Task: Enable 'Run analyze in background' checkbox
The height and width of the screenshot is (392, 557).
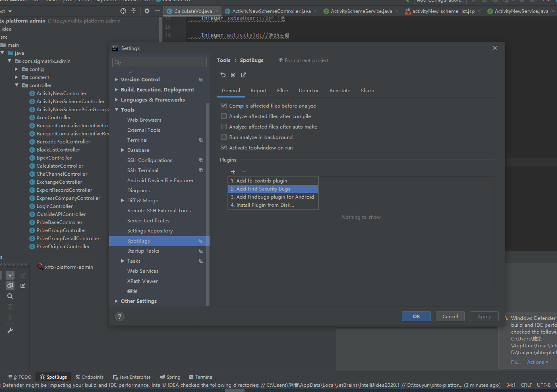Action: click(224, 137)
